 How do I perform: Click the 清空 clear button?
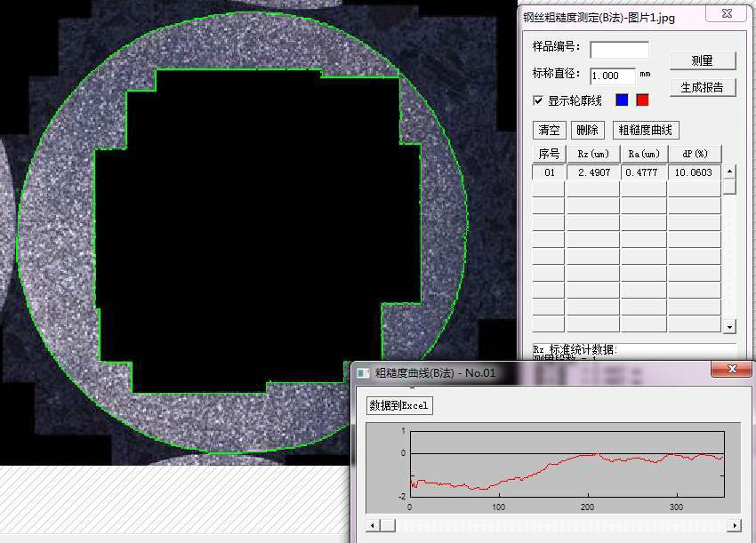pos(549,130)
